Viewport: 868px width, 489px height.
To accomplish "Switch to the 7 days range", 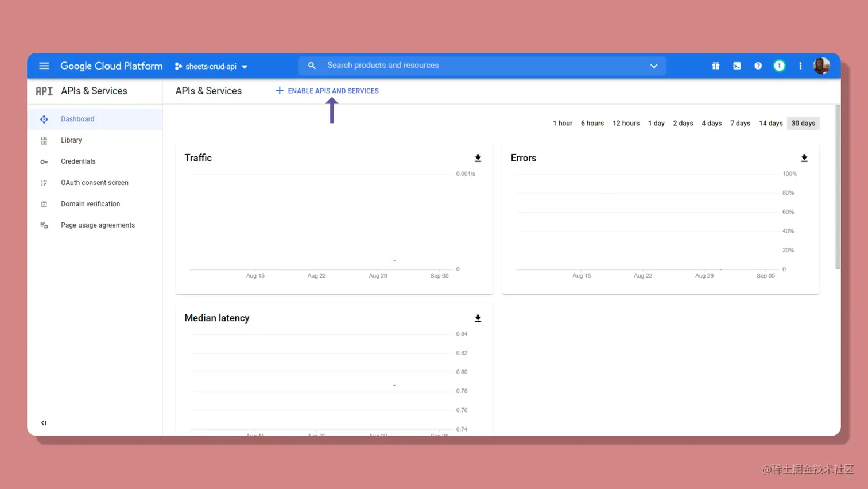I will click(x=740, y=123).
